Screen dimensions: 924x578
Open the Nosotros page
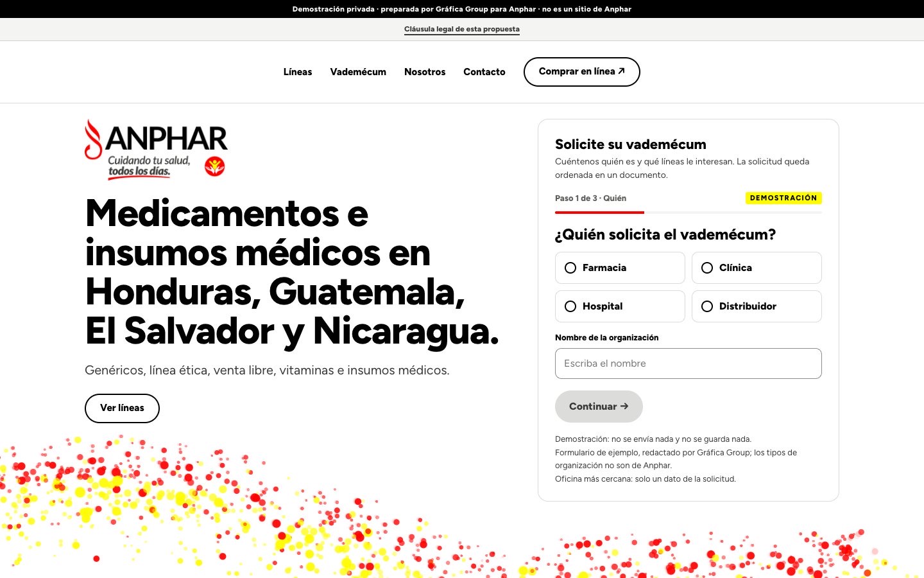[x=425, y=72]
